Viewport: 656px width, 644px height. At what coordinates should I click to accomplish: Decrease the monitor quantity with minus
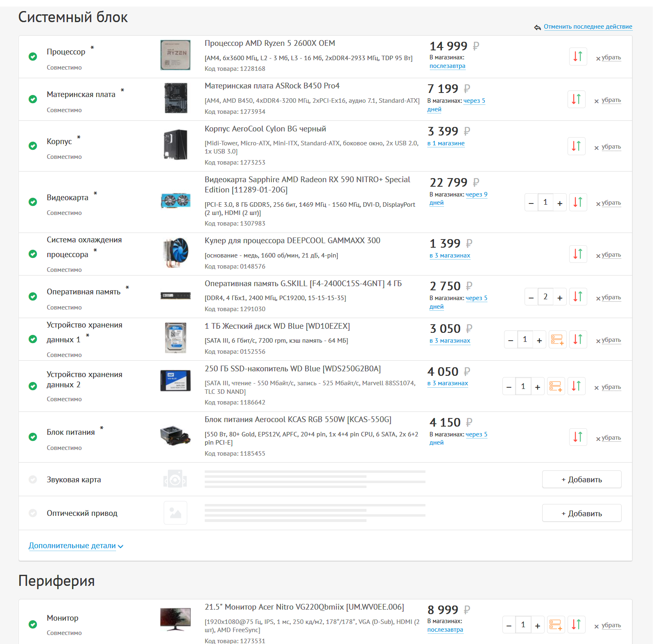[x=509, y=625]
